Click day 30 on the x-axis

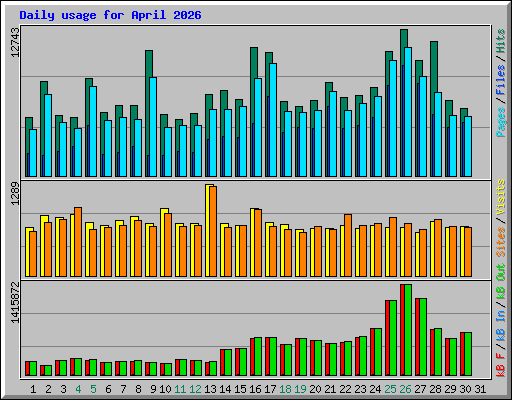[x=465, y=389]
